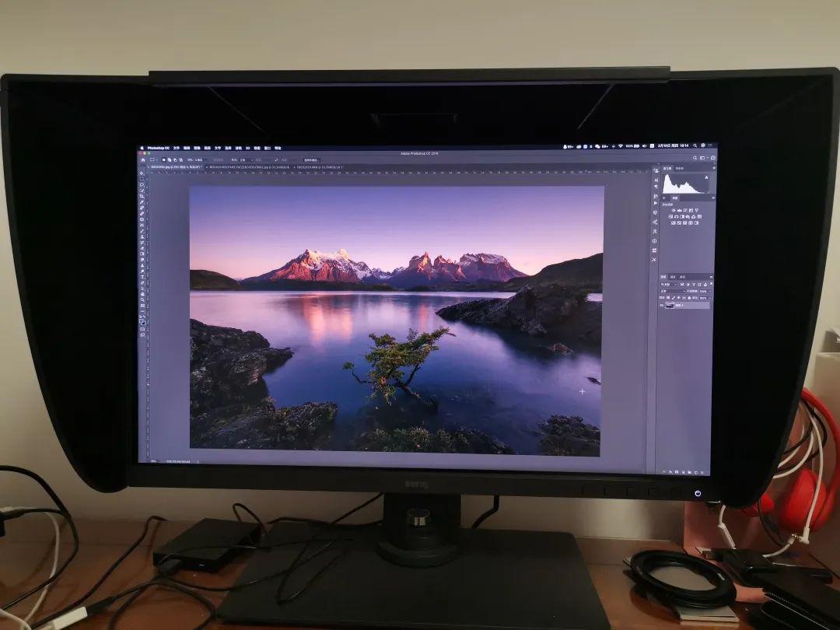840x630 pixels.
Task: Click the Select and Mask button
Action: [x=312, y=160]
